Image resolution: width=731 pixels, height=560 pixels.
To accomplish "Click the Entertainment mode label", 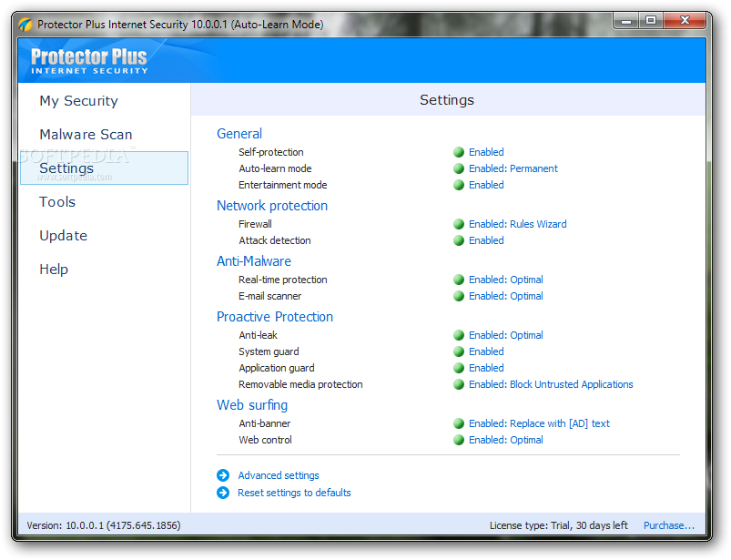I will click(282, 185).
